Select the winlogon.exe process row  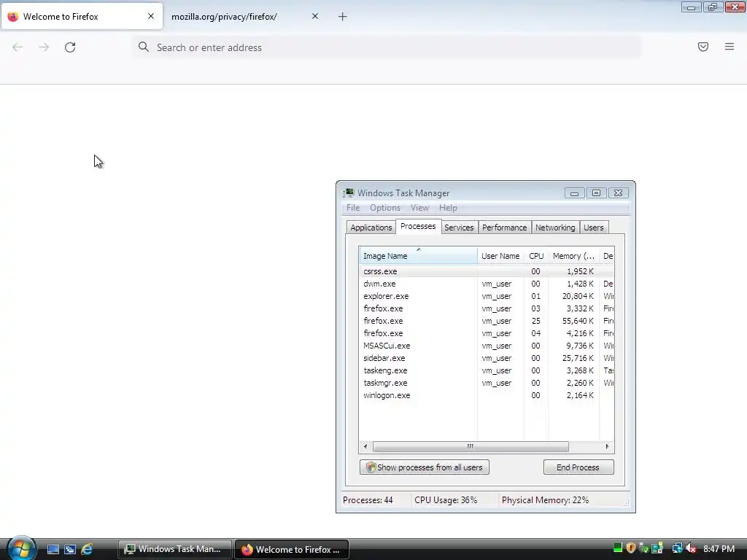487,394
